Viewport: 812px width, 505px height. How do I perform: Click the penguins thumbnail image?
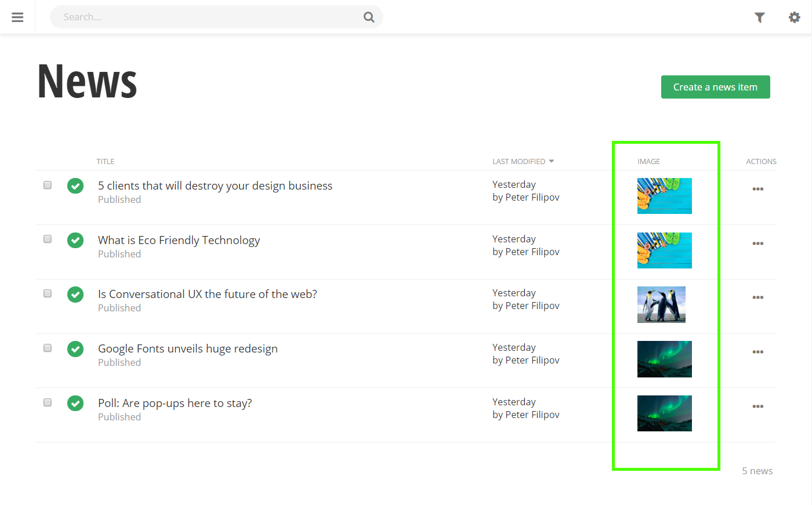[x=661, y=304]
